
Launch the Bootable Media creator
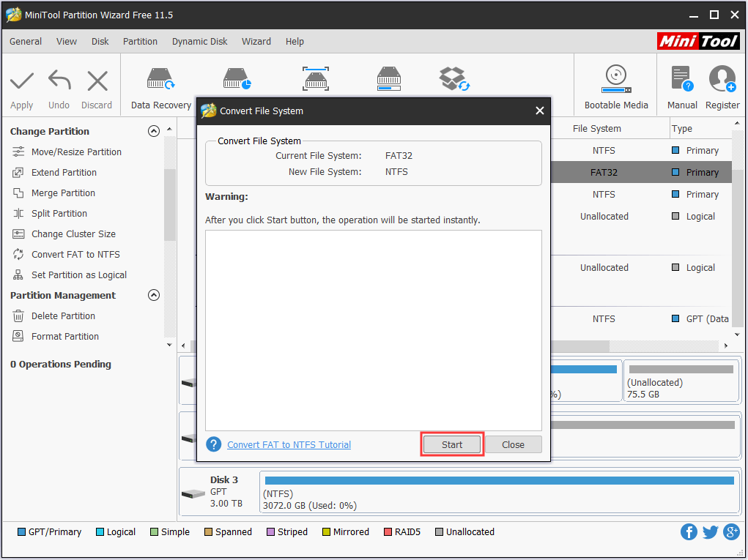[x=615, y=84]
